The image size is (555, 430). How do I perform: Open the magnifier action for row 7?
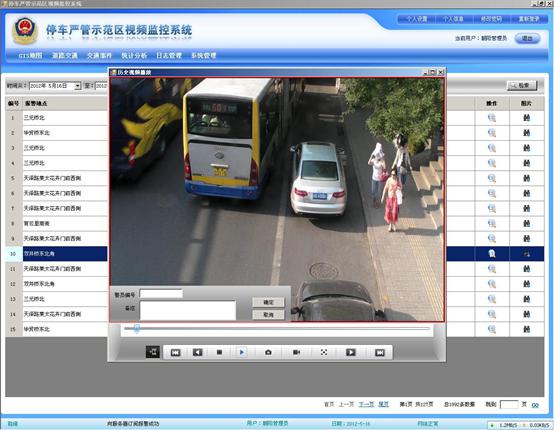click(492, 208)
